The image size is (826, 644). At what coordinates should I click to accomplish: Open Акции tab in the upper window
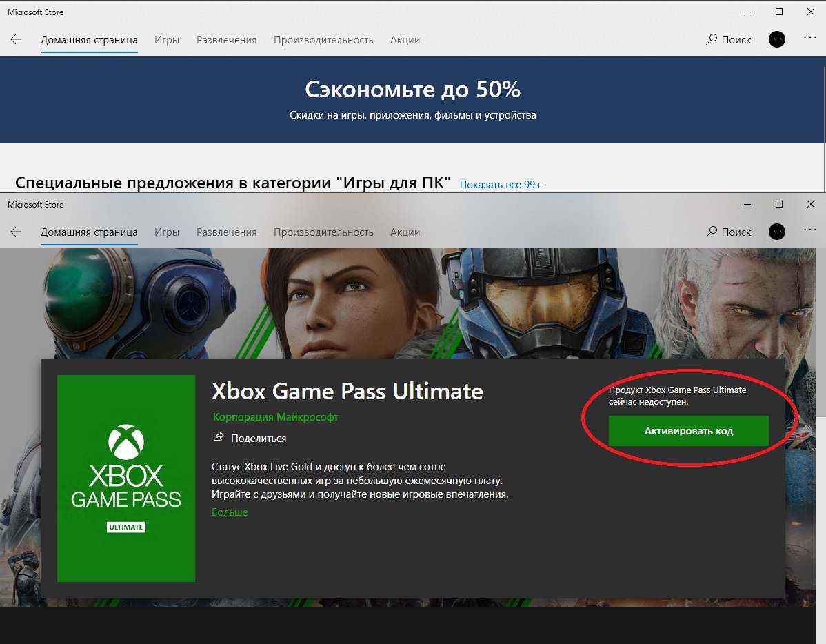[x=405, y=40]
